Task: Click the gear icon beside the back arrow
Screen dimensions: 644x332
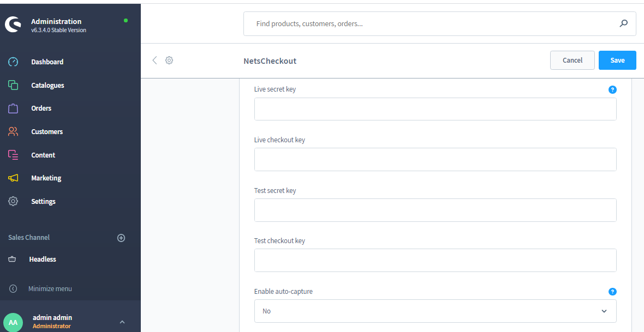Action: [x=169, y=61]
